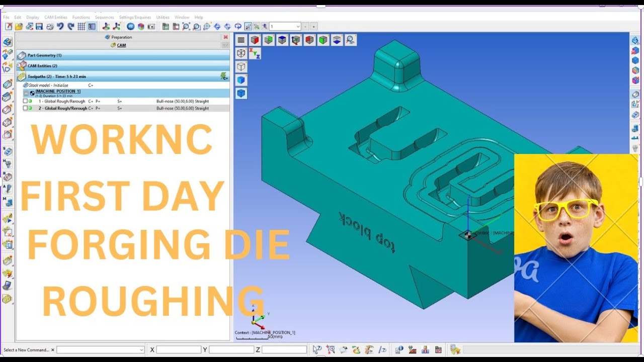Close the Preparation panel with red X
644x362 pixels.
(225, 37)
